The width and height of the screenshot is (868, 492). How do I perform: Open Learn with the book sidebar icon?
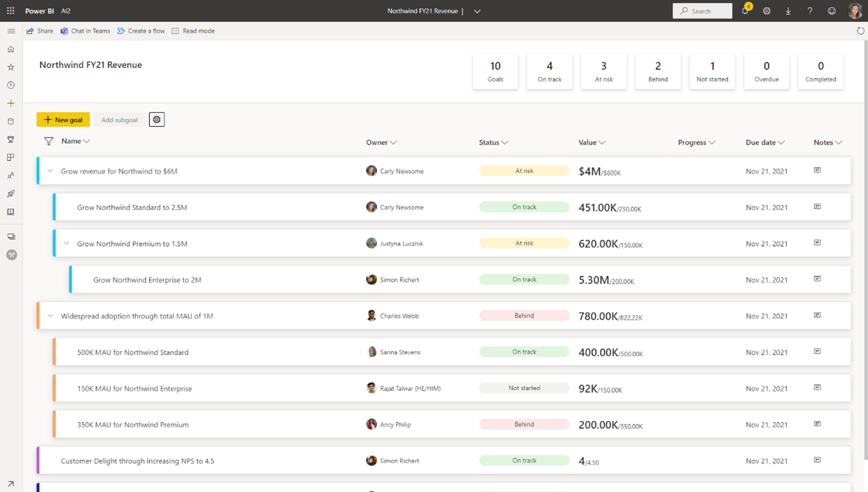[x=11, y=211]
